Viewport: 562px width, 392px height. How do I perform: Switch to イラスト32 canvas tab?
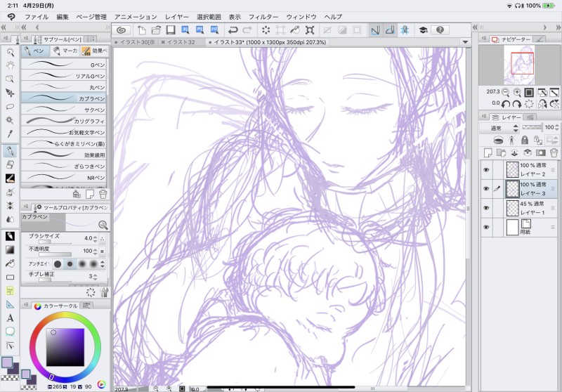181,42
